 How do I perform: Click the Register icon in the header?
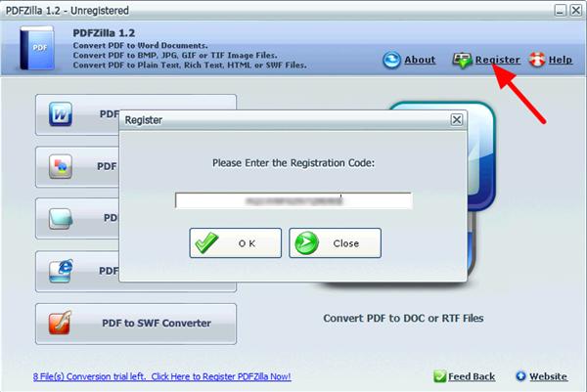tap(461, 60)
